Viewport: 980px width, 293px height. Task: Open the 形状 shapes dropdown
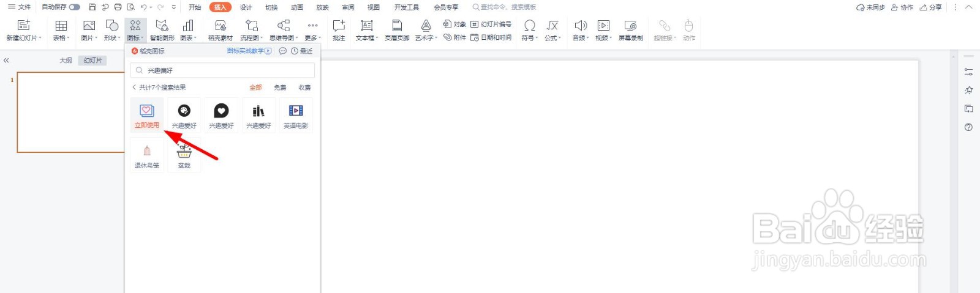point(112,29)
